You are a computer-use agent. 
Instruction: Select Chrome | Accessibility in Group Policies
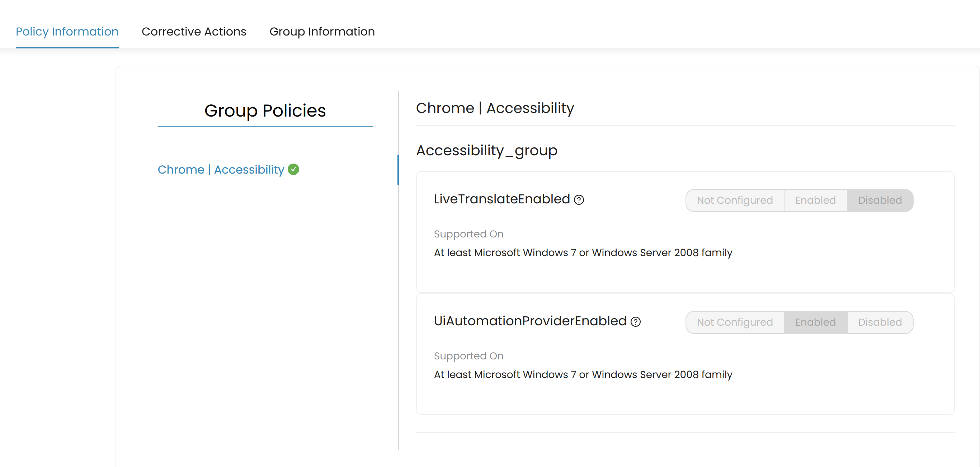click(x=221, y=170)
